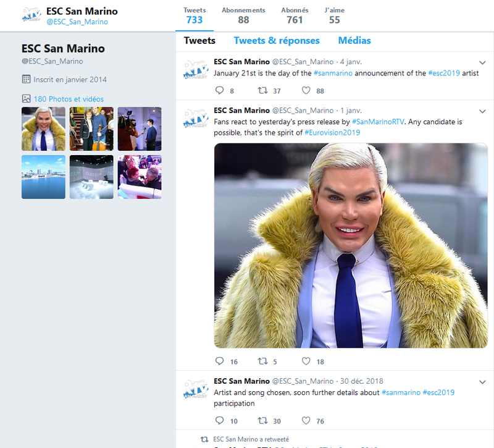Screen dimensions: 494x448
Task: Open @ESC_San_Marino handle in top bar
Action: click(77, 22)
